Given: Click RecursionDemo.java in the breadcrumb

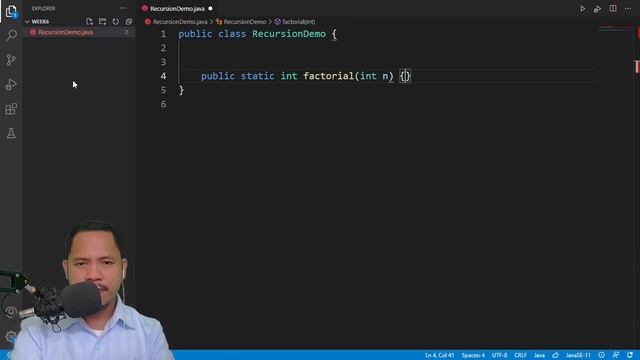Looking at the screenshot, I should click(180, 22).
